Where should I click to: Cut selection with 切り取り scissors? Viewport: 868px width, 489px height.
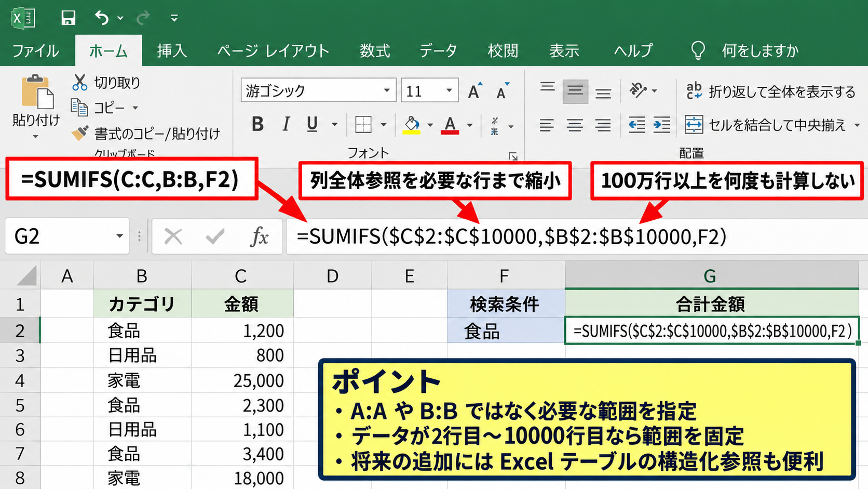[106, 83]
